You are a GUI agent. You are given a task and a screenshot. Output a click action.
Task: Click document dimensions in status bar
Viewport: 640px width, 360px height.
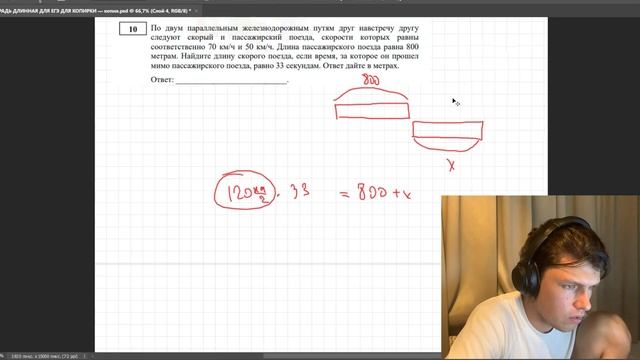[x=44, y=356]
